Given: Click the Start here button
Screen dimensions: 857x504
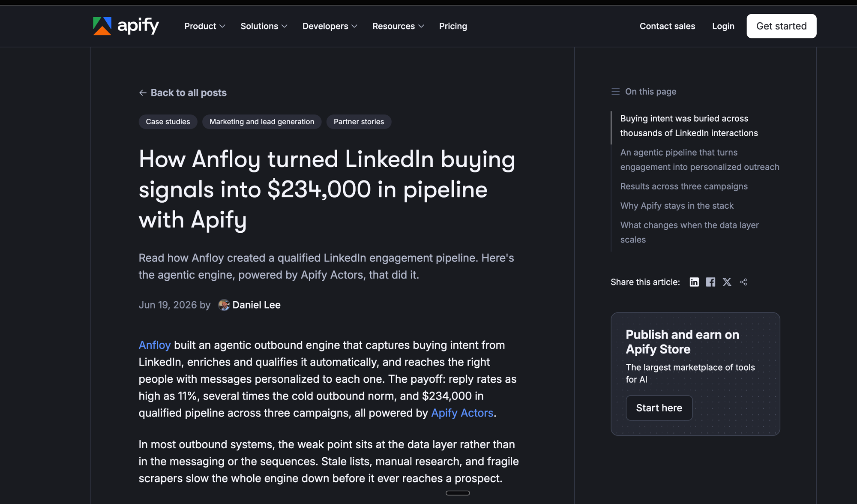Looking at the screenshot, I should click(x=659, y=408).
